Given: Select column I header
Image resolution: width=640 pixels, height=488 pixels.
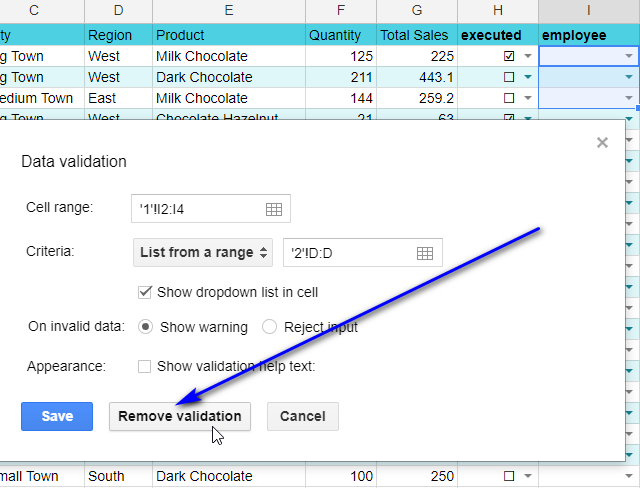Looking at the screenshot, I should click(589, 11).
